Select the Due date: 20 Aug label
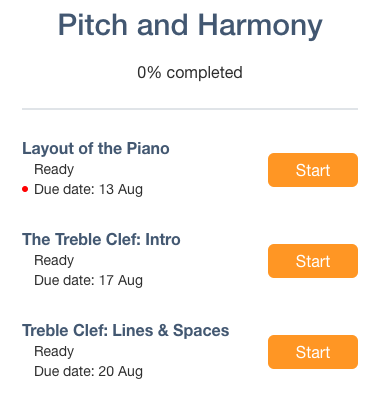Screen dimensions: 381x395 pos(88,371)
